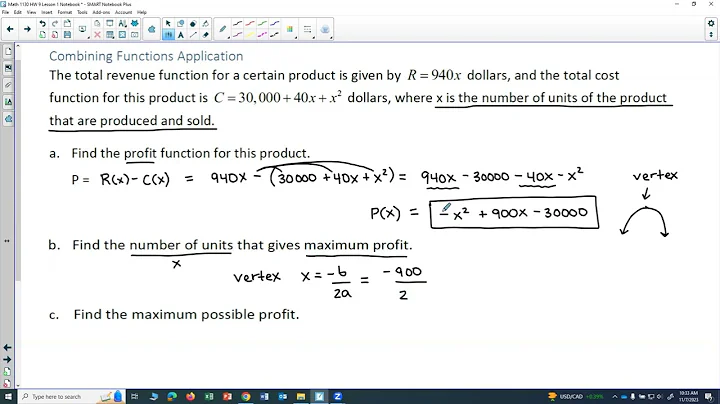Go to previous page with back arrow
Image resolution: width=720 pixels, height=404 pixels.
(10, 29)
